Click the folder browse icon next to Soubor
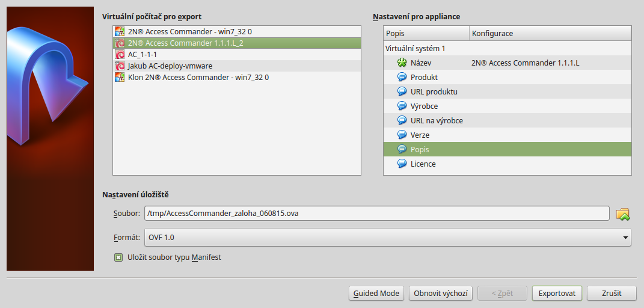Screen dimensions: 644x308 622,214
